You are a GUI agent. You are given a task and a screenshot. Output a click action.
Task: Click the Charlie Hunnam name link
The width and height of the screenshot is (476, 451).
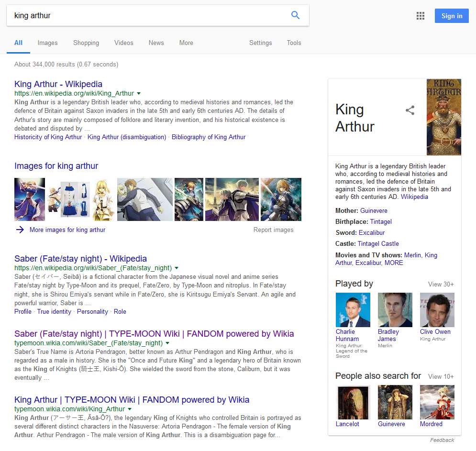coord(347,335)
